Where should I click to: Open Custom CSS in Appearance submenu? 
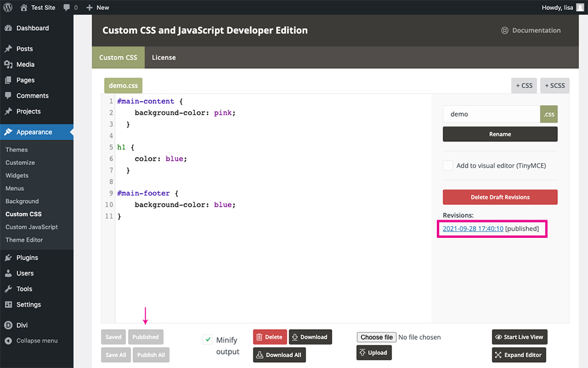24,214
